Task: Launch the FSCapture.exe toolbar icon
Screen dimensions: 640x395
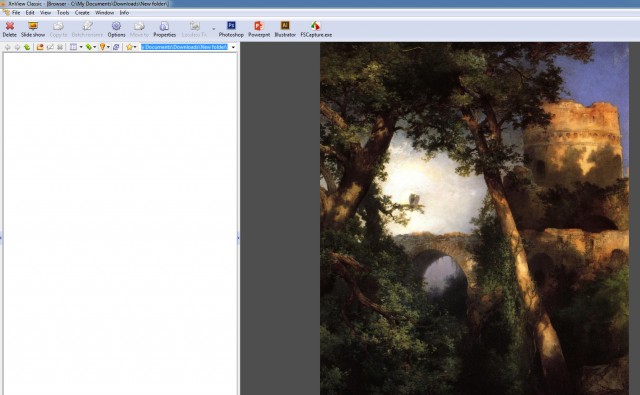Action: click(x=316, y=29)
